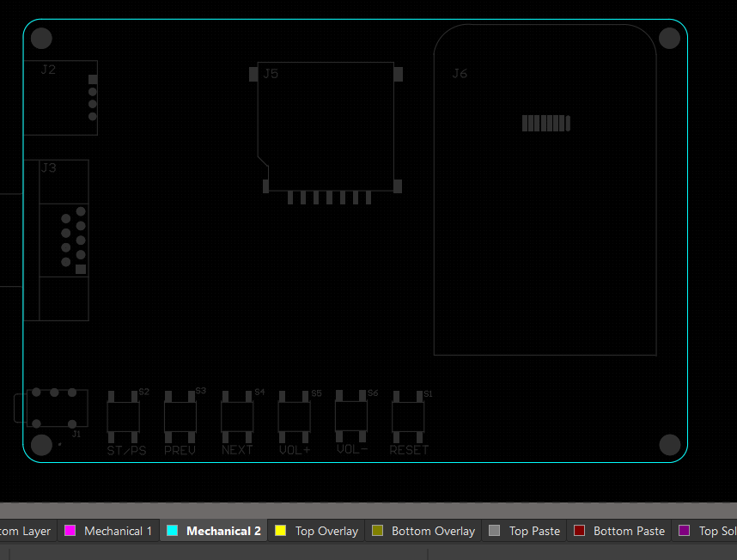Click the magenta Mechanical 1 color swatch
The height and width of the screenshot is (560, 737).
click(71, 531)
